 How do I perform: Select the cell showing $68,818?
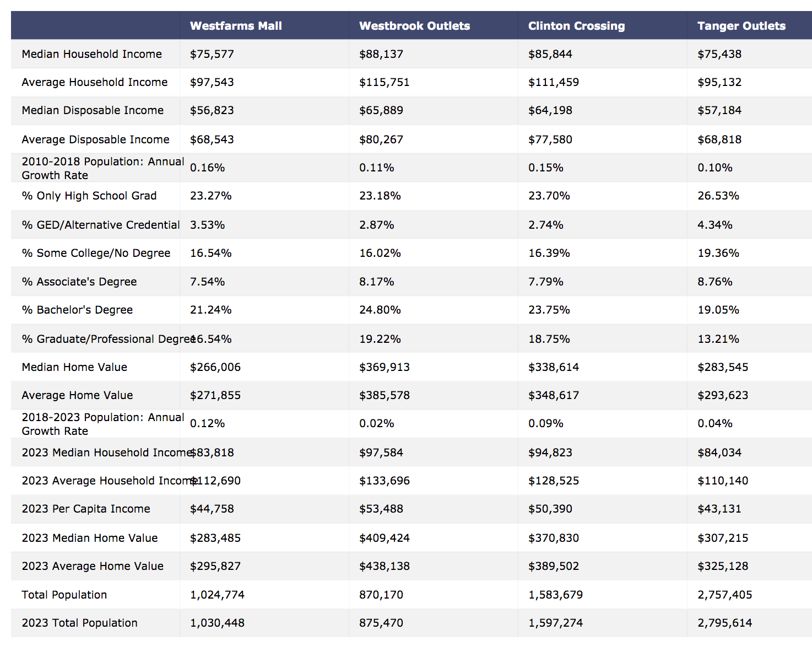point(719,139)
